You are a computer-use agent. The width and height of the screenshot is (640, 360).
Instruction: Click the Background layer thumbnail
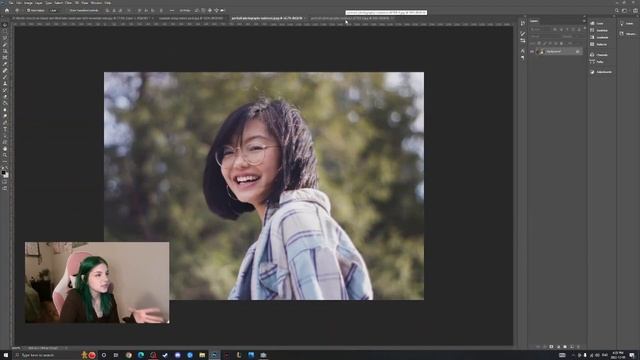pyautogui.click(x=541, y=51)
